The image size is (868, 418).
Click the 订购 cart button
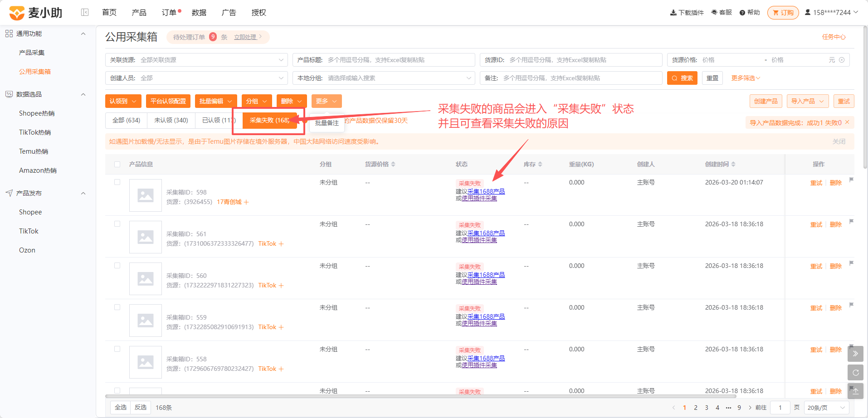click(783, 13)
